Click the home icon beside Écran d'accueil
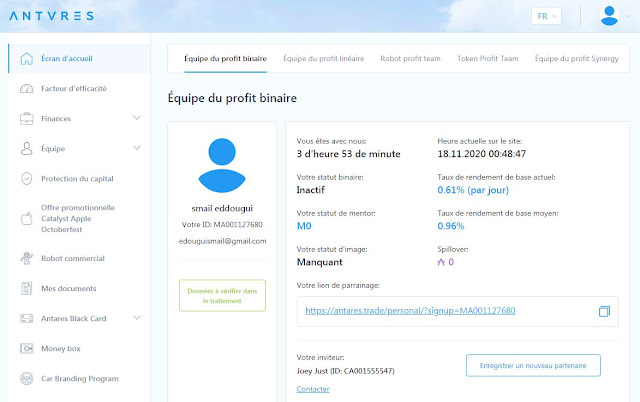This screenshot has height=402, width=640. click(27, 58)
